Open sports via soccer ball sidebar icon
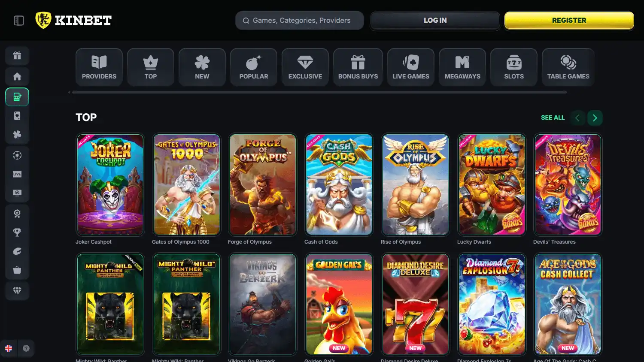This screenshot has height=362, width=644. 17,155
